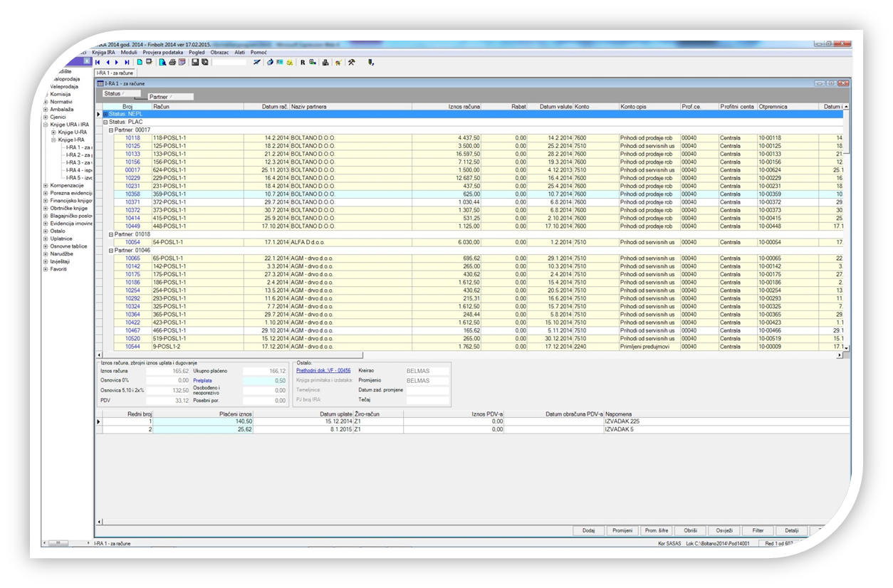Click the previous record arrow in toolbar
This screenshot has width=893, height=588.
point(108,63)
